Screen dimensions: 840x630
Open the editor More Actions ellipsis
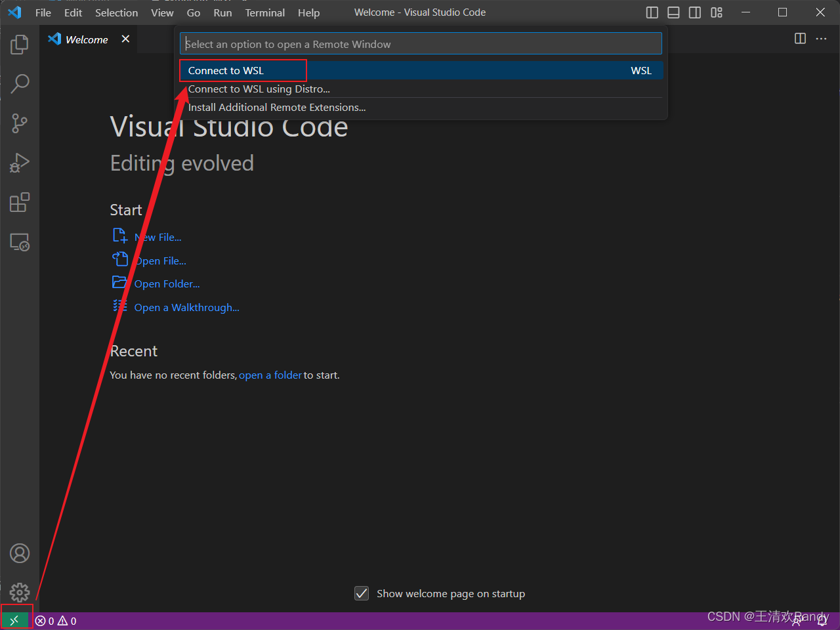[822, 39]
